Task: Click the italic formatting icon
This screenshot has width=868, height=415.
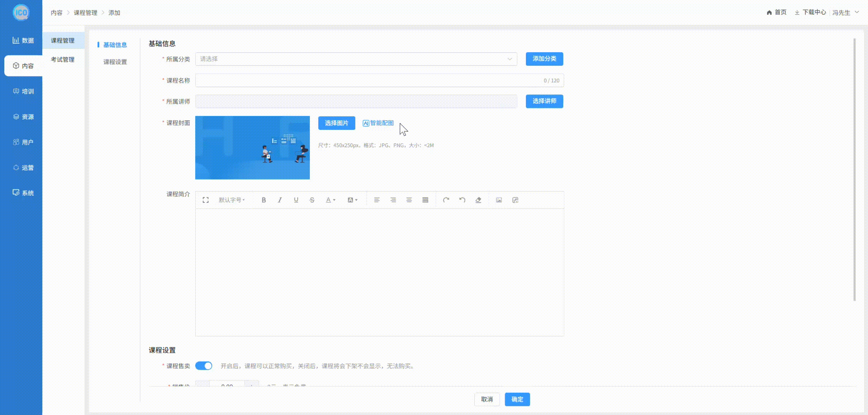Action: [x=280, y=200]
